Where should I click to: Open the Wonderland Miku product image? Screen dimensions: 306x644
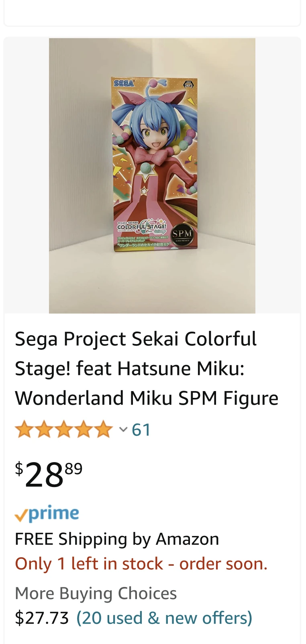coord(152,175)
